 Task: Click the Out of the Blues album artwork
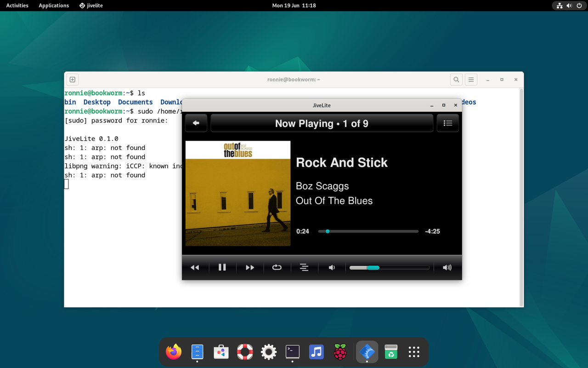tap(238, 193)
